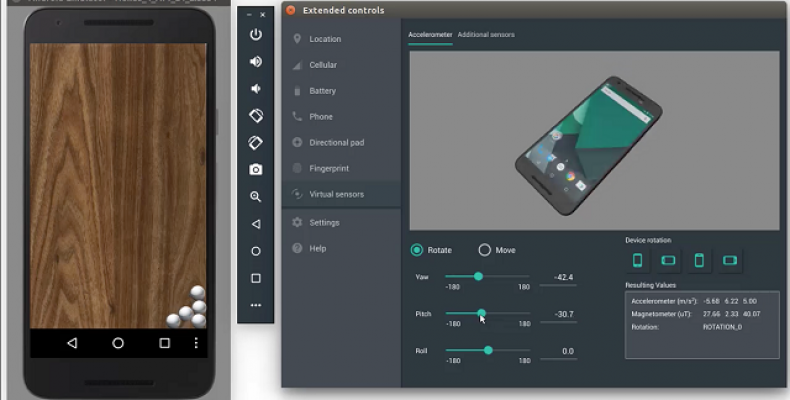The image size is (790, 400).
Task: Rotate device left using toolbar icon
Action: pos(256,115)
